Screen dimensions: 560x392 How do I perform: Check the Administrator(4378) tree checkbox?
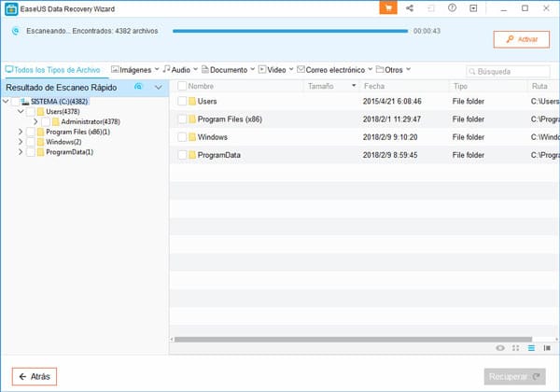tap(46, 121)
